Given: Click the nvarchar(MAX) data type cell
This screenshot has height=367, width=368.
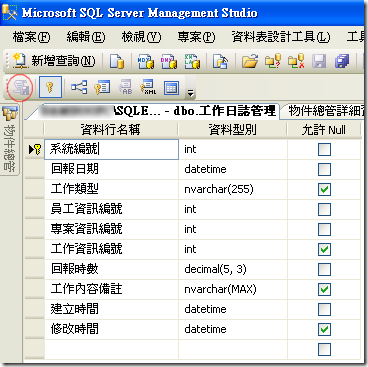Looking at the screenshot, I should click(233, 289).
